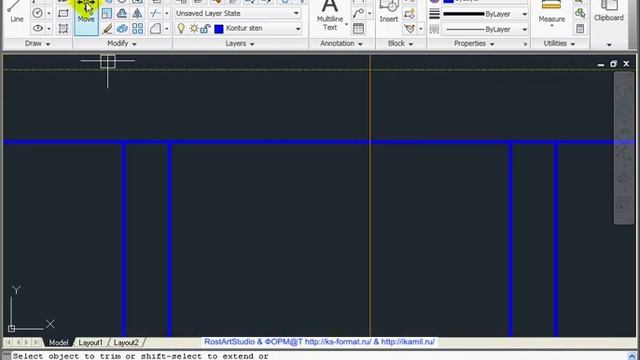Click the linetype icon in Properties
Viewport: 640px width, 360px height.
[x=434, y=29]
